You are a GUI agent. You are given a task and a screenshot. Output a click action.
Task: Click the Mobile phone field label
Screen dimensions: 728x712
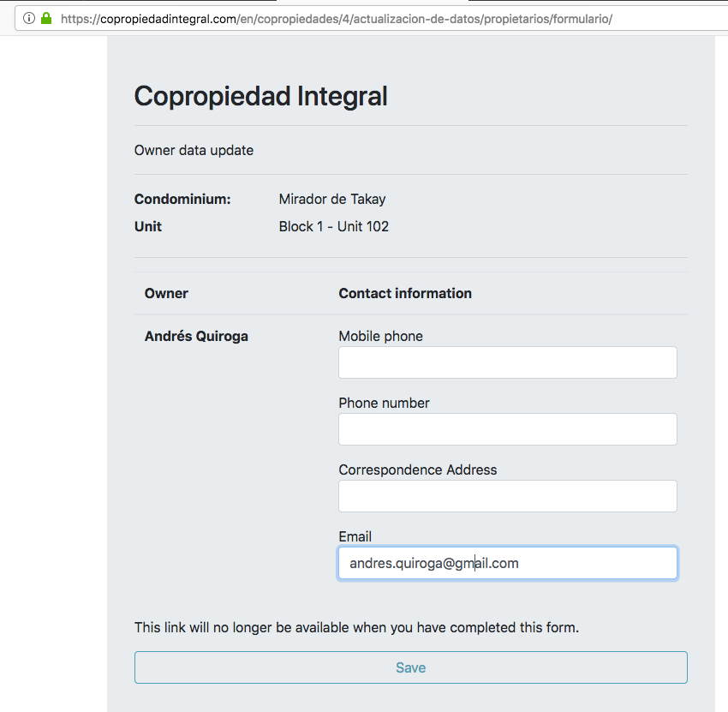pos(381,336)
